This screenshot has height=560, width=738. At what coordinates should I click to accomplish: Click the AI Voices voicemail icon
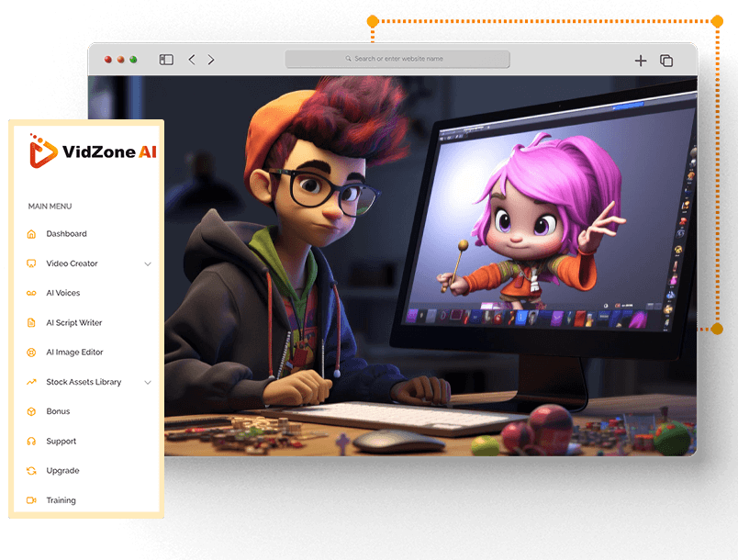pos(31,293)
